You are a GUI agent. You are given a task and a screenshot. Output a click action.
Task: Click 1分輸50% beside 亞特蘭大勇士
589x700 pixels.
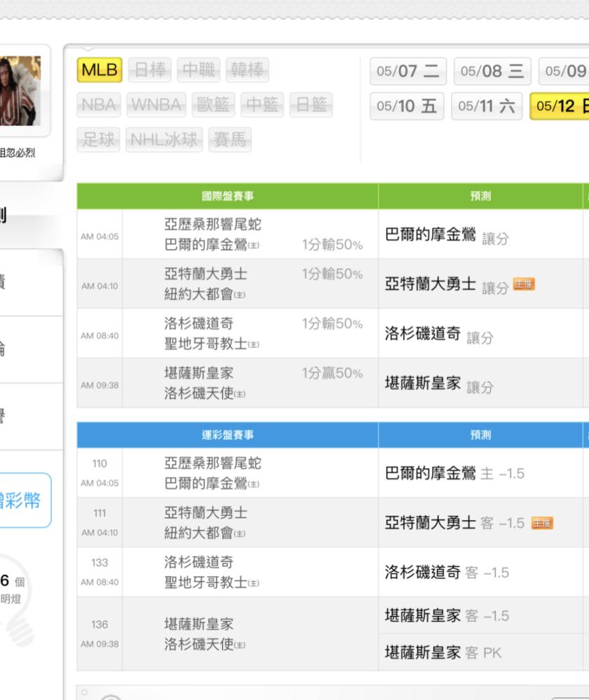pos(332,274)
